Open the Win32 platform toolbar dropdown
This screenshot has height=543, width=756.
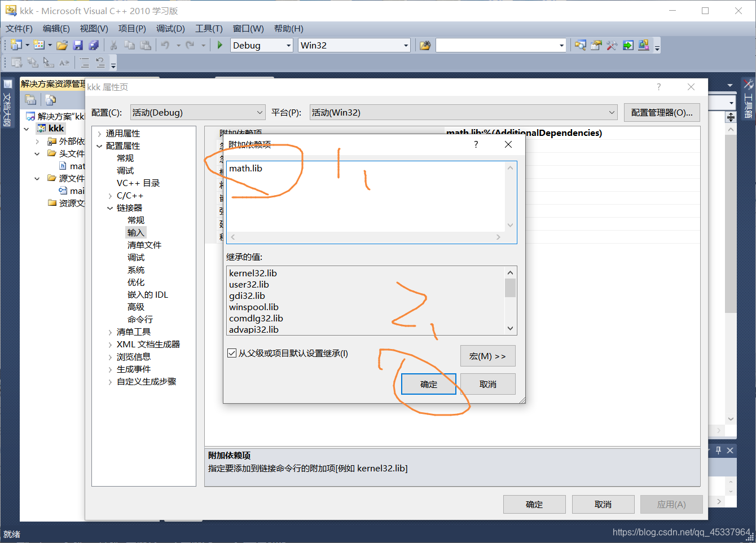[406, 45]
